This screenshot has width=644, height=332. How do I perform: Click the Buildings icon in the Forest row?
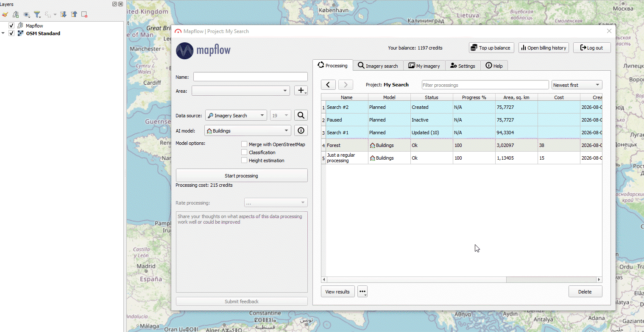[373, 145]
